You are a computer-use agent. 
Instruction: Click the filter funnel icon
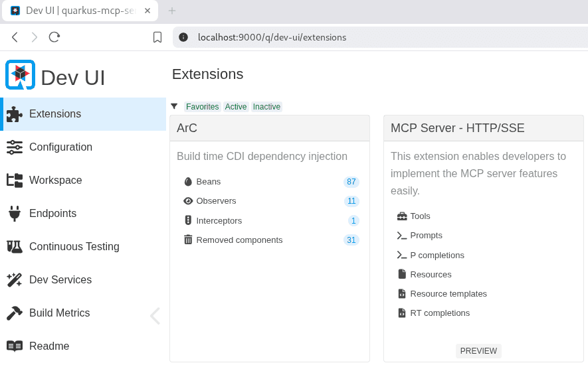[174, 106]
